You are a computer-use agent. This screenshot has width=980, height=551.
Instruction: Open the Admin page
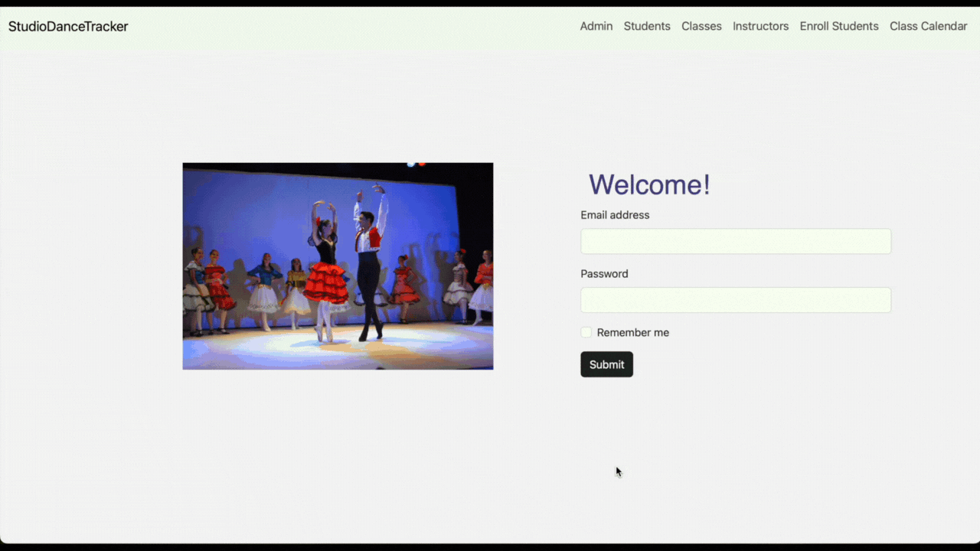[x=596, y=26]
